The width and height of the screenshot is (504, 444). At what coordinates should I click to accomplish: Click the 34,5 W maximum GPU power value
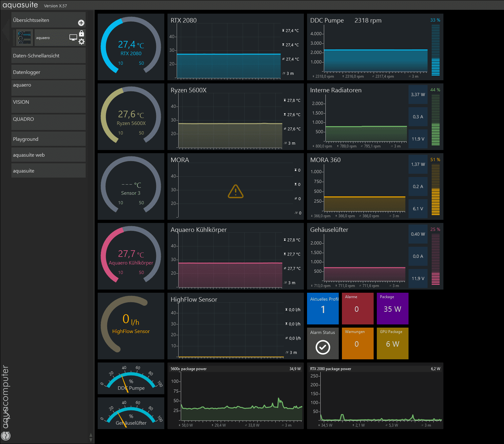[327, 425]
